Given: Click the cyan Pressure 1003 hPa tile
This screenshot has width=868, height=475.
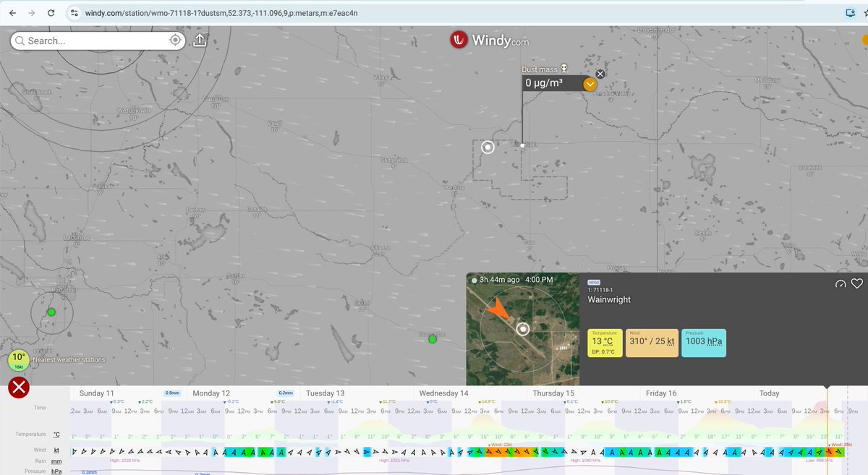Looking at the screenshot, I should coord(704,343).
